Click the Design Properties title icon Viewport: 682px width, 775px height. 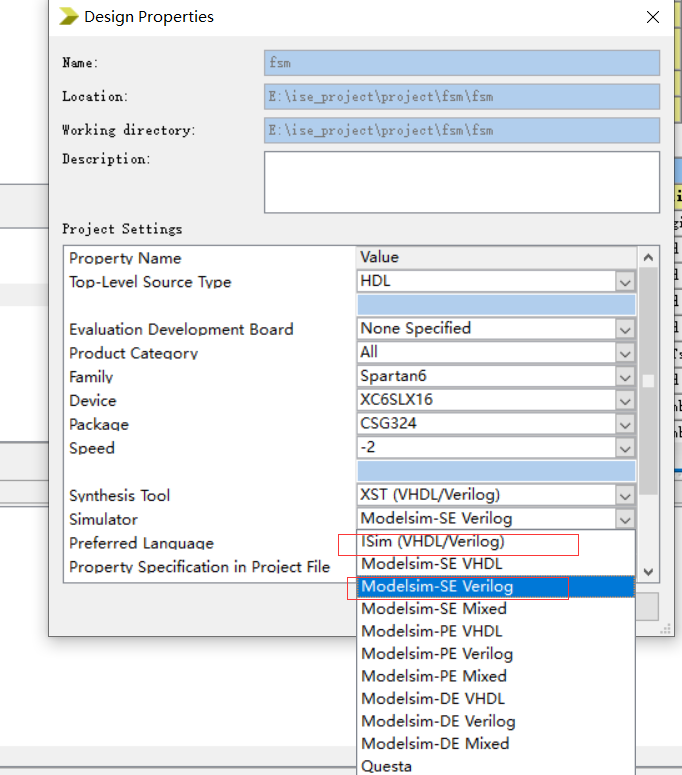(69, 16)
